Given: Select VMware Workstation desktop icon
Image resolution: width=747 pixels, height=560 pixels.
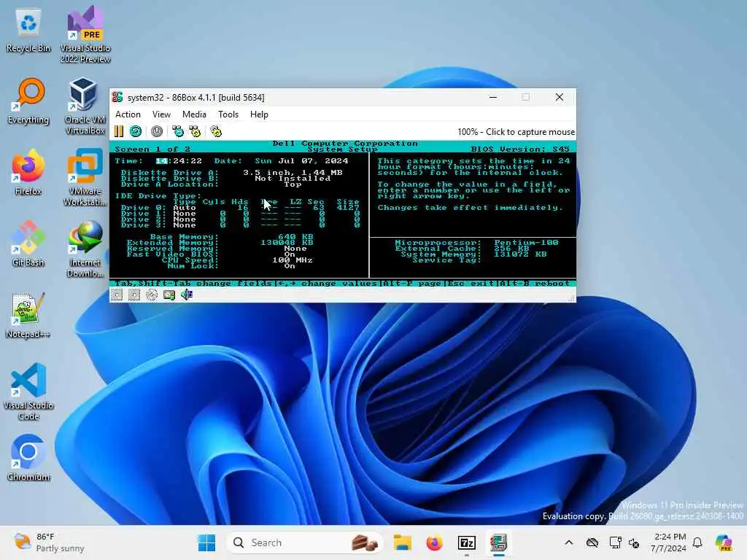Looking at the screenshot, I should (x=85, y=177).
